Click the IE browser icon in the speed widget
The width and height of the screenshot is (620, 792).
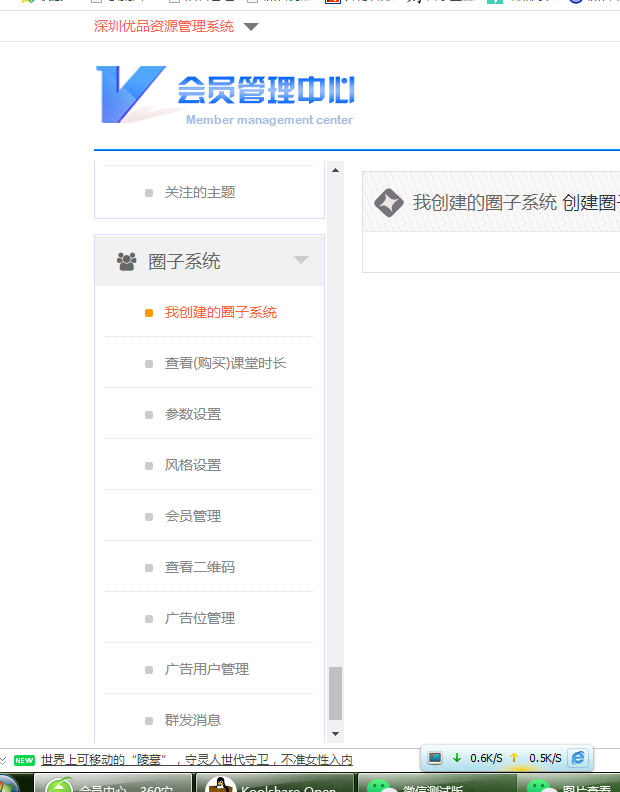tap(578, 758)
